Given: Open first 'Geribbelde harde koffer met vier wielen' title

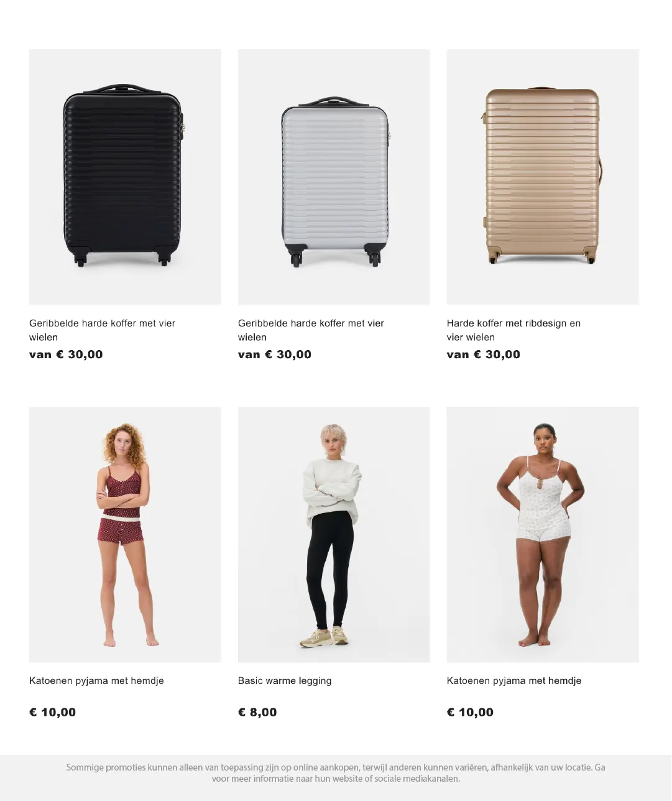Looking at the screenshot, I should pyautogui.click(x=103, y=330).
